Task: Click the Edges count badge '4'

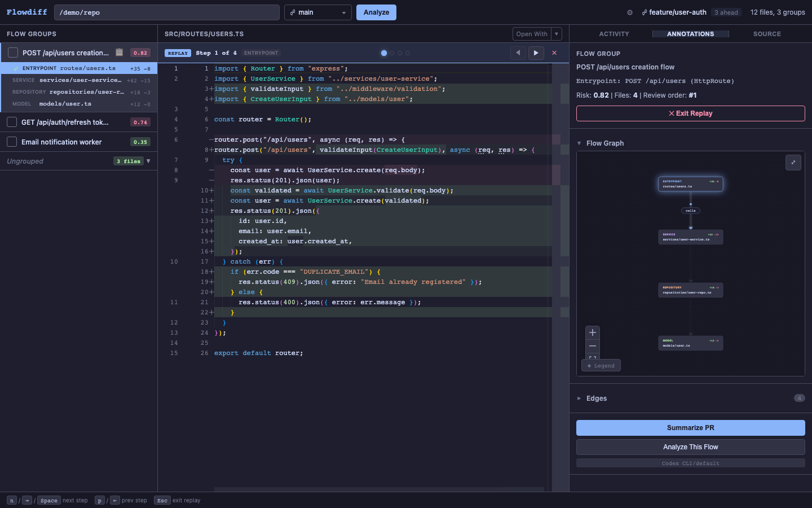Action: (800, 398)
